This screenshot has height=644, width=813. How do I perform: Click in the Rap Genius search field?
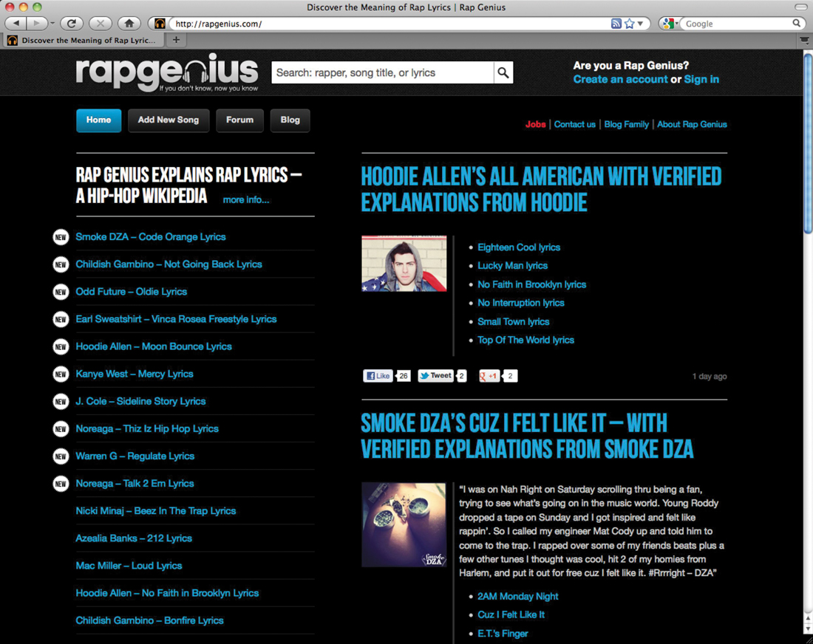[383, 72]
